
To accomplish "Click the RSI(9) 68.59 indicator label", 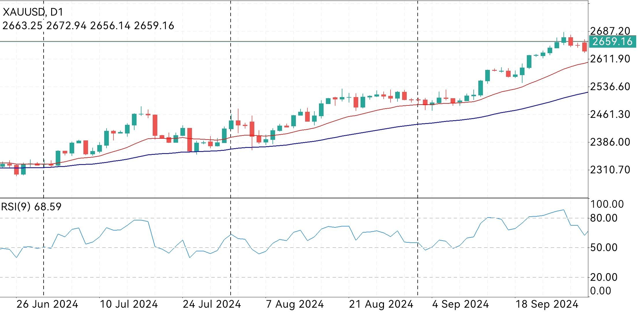I will (x=31, y=207).
